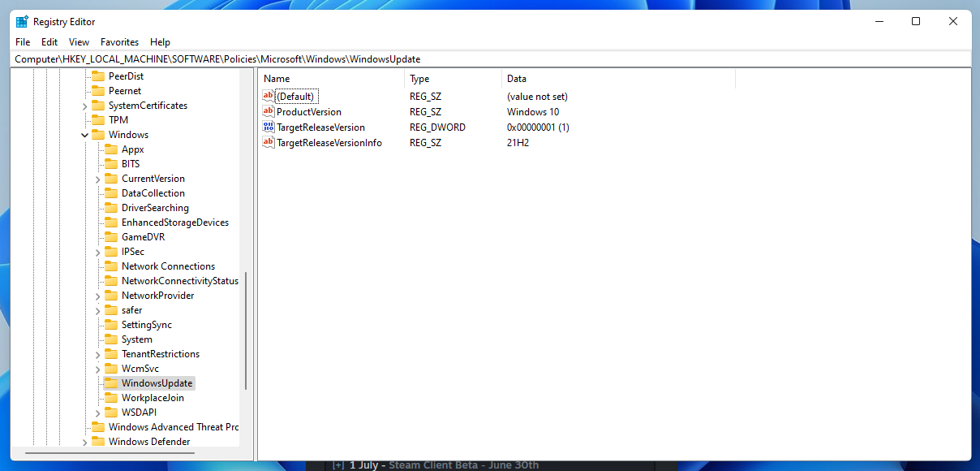Image resolution: width=980 pixels, height=471 pixels.
Task: Click the EnhancedStorageDevices folder icon
Action: (x=111, y=223)
